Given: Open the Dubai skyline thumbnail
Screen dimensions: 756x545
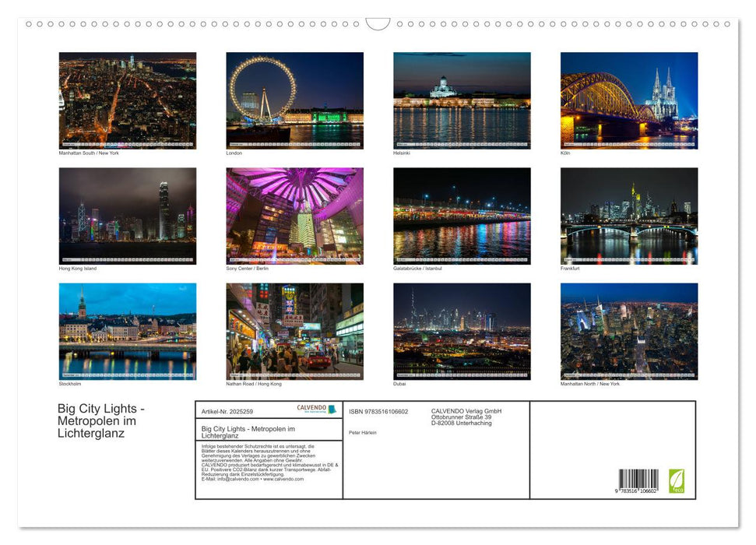Looking at the screenshot, I should (462, 331).
